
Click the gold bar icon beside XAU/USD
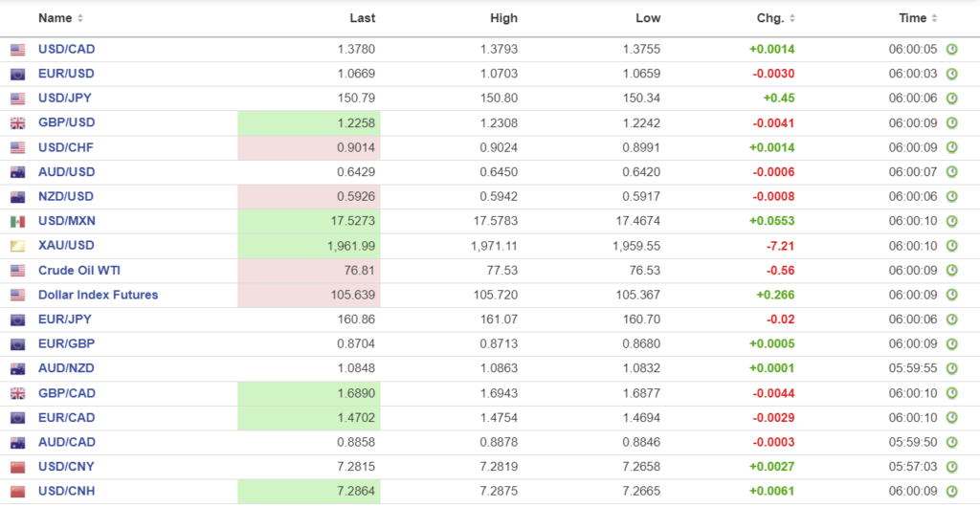tap(18, 247)
